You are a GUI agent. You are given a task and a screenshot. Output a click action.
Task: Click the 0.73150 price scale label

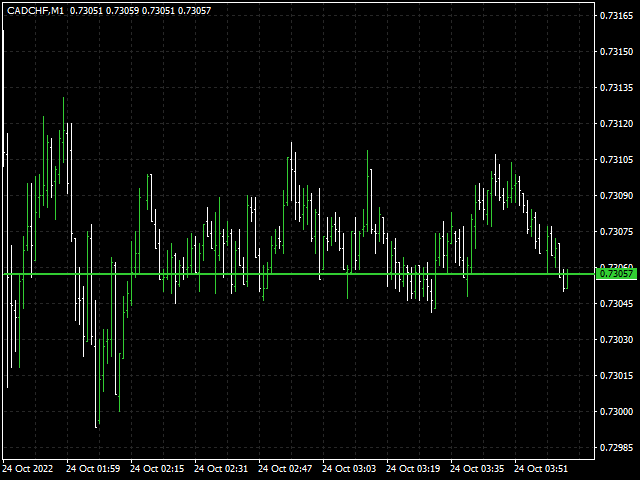click(616, 51)
